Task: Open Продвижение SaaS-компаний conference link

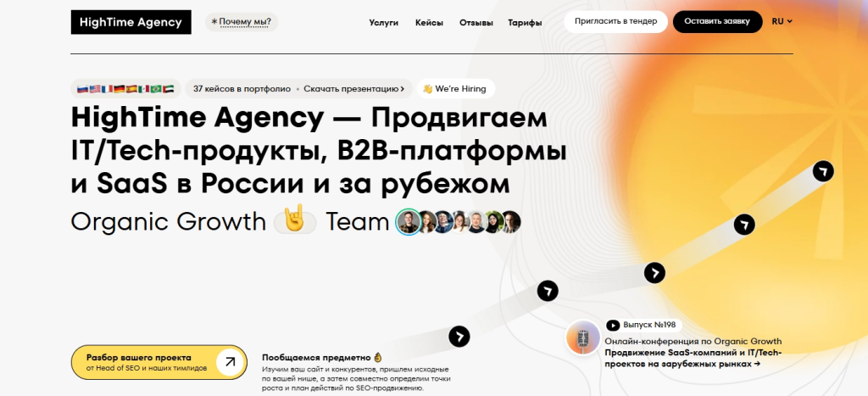Action: (x=693, y=359)
